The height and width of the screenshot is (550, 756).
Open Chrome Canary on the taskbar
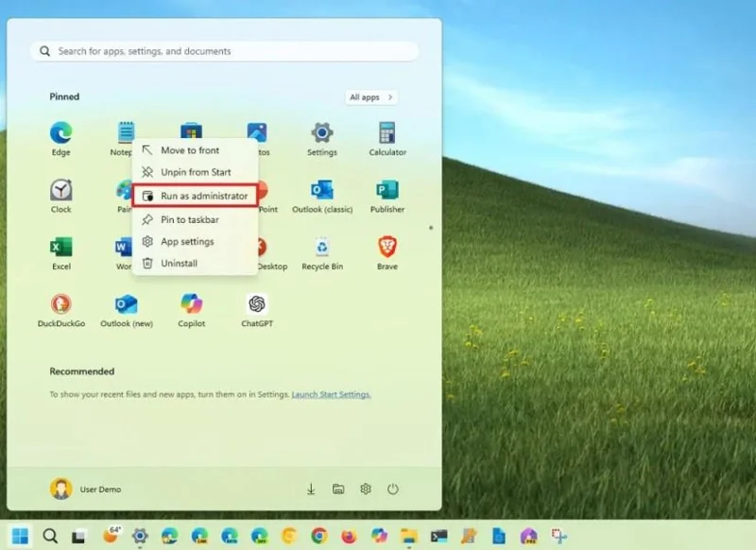click(x=289, y=536)
